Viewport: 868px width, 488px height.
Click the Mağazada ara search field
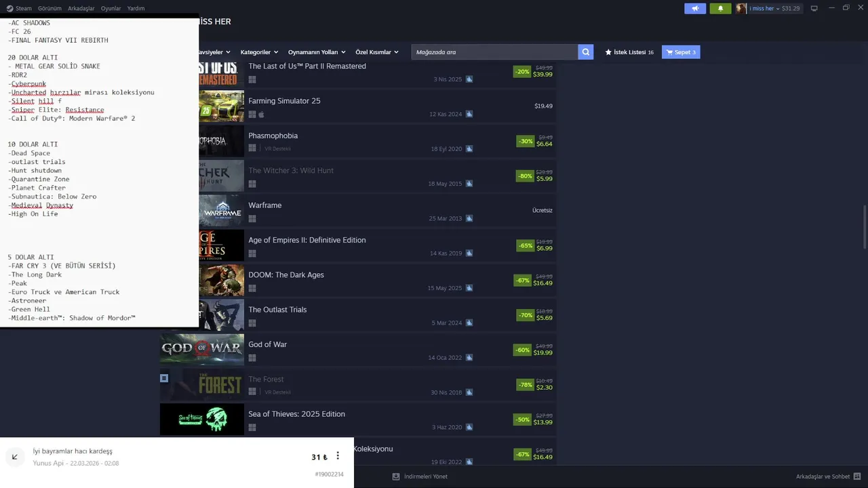(x=494, y=52)
